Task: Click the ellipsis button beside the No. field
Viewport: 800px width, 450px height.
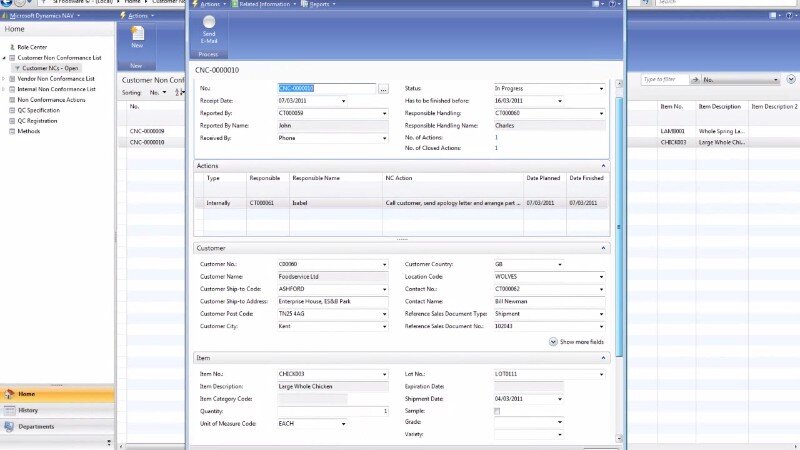Action: 382,89
